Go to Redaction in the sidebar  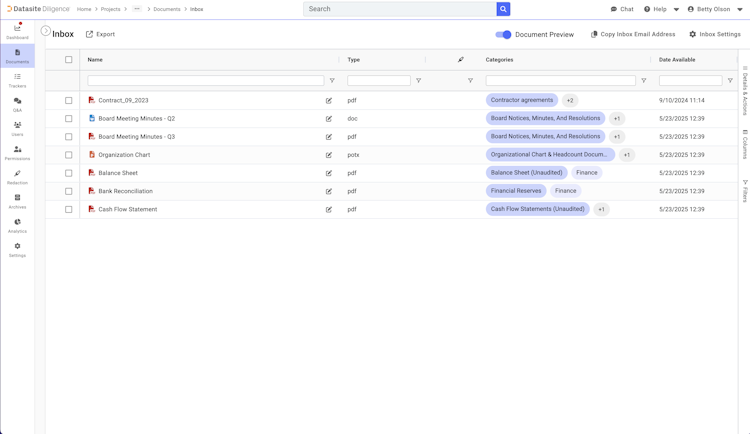17,177
